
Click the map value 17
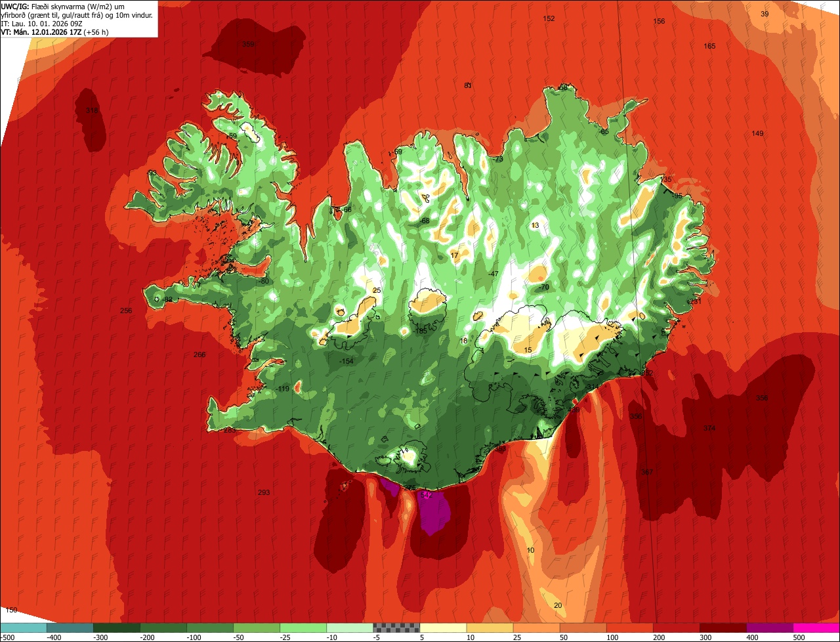[x=455, y=255]
